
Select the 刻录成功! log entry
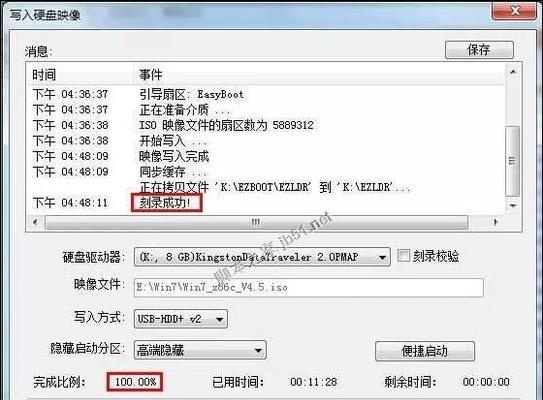pyautogui.click(x=165, y=203)
